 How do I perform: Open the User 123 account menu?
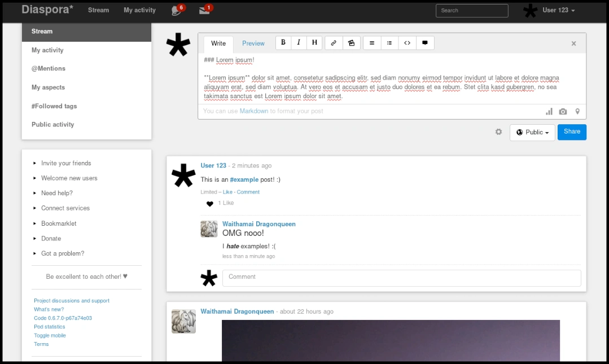[x=558, y=10]
